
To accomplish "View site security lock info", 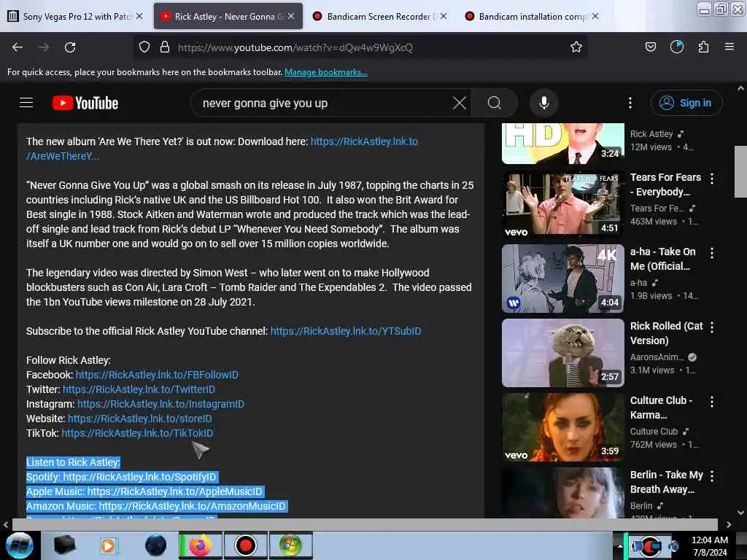I will 165,47.
